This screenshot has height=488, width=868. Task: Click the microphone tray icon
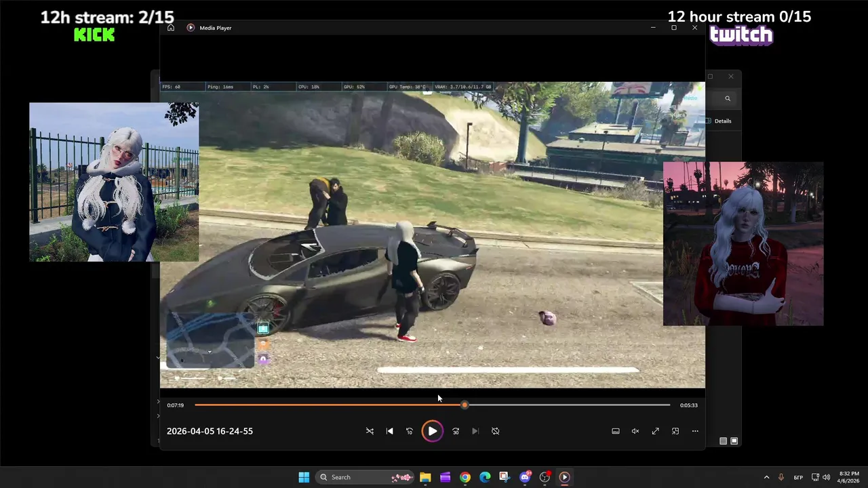point(781,477)
